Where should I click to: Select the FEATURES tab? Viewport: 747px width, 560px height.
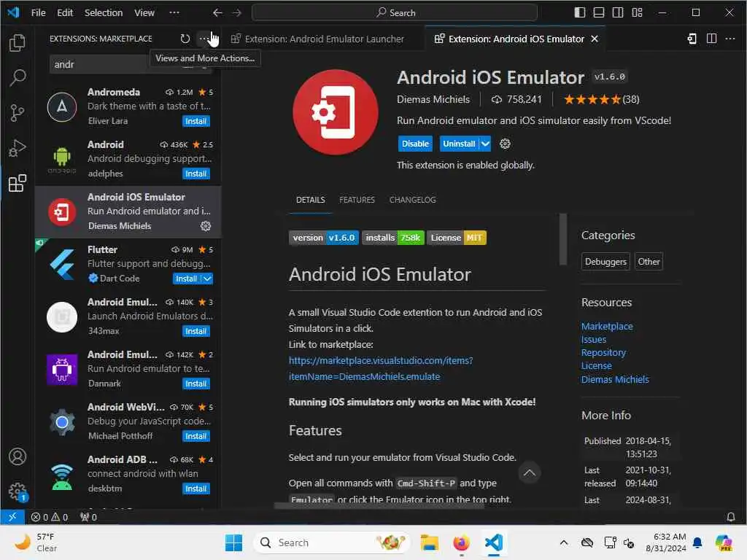(x=357, y=200)
